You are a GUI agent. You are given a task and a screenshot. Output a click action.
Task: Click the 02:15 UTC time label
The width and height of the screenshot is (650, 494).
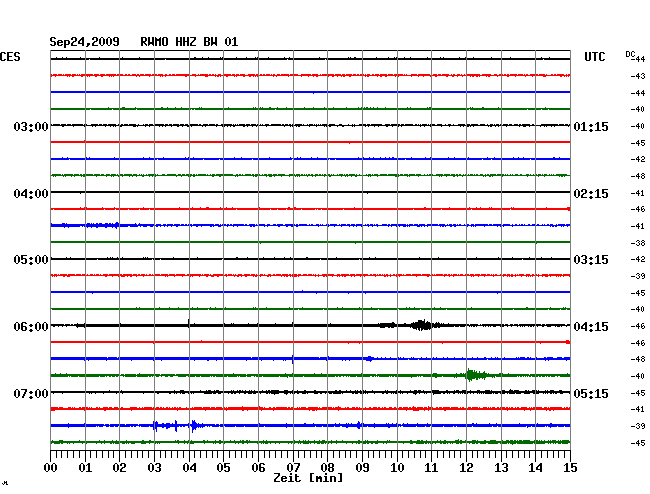[x=591, y=194]
